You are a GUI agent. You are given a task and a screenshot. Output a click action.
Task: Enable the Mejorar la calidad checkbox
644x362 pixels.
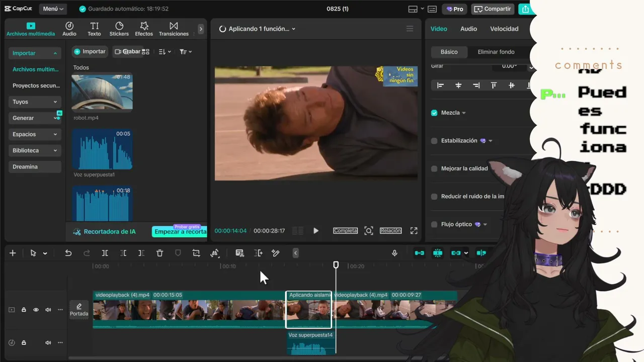pos(434,168)
